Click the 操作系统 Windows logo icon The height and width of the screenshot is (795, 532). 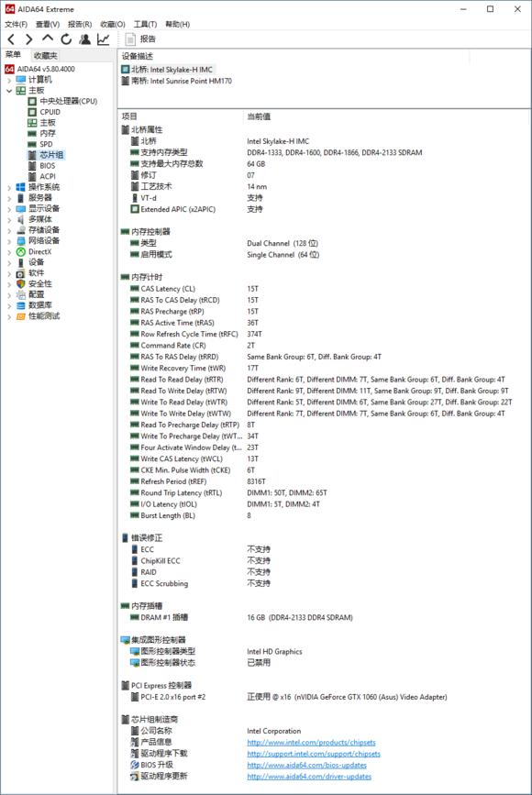[x=21, y=187]
